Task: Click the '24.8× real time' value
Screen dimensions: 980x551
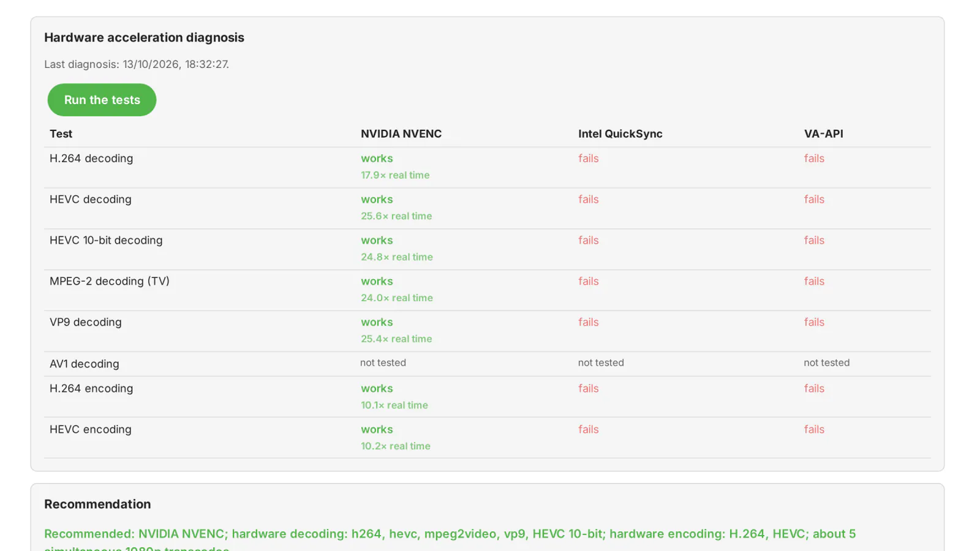Action: (x=397, y=257)
